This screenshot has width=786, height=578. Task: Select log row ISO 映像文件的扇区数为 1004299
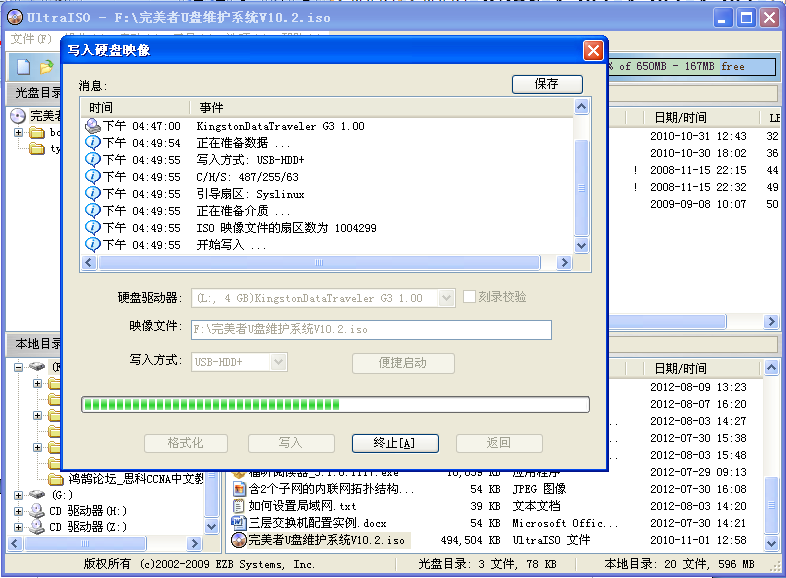(x=328, y=228)
